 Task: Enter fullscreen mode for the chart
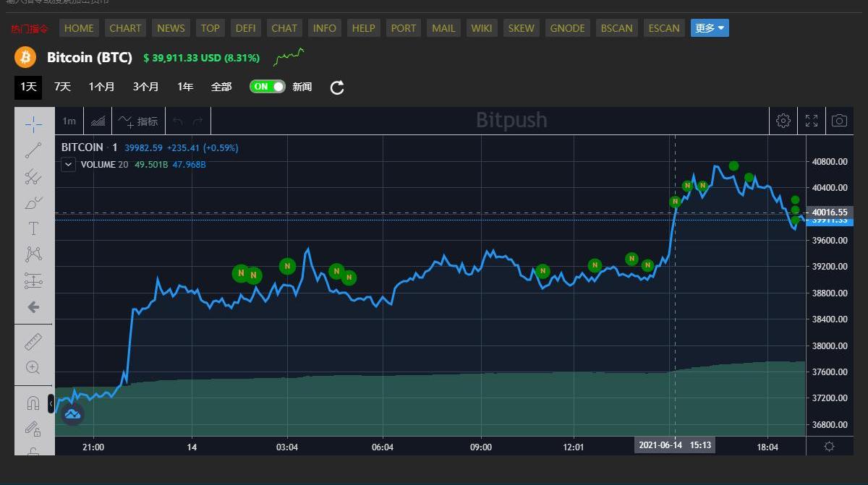coord(812,121)
